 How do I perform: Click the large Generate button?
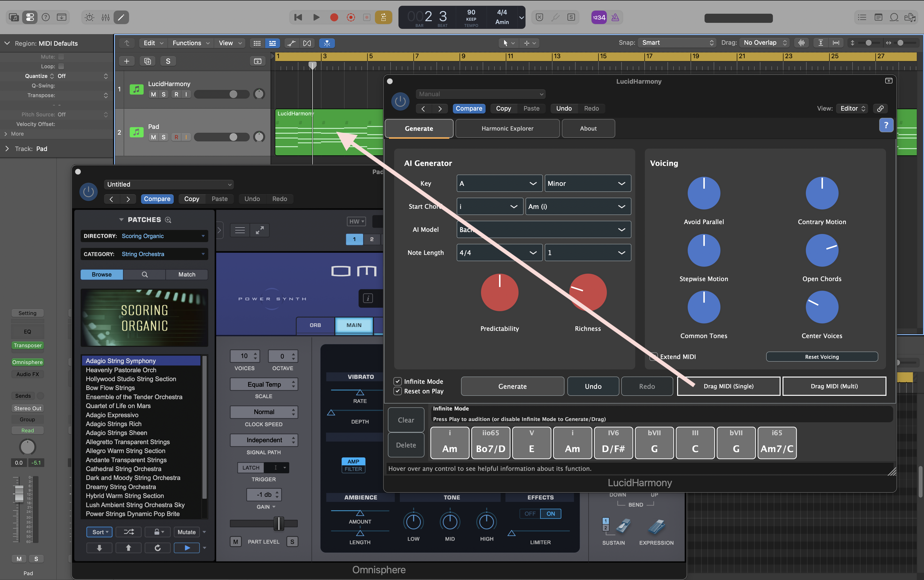512,386
